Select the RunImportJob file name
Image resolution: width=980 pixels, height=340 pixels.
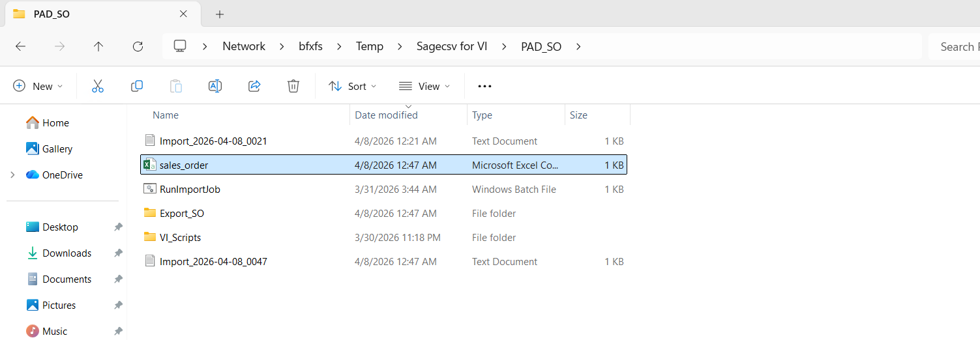pos(190,190)
